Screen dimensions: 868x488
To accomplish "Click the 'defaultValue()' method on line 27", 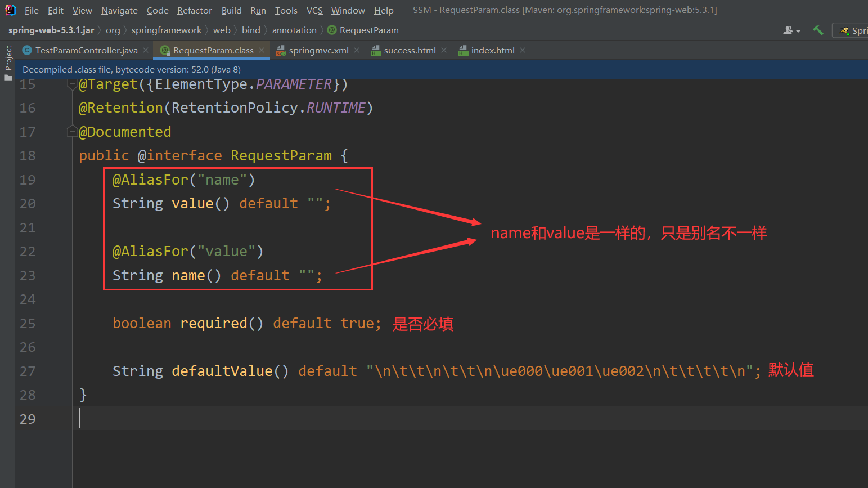I will click(231, 371).
